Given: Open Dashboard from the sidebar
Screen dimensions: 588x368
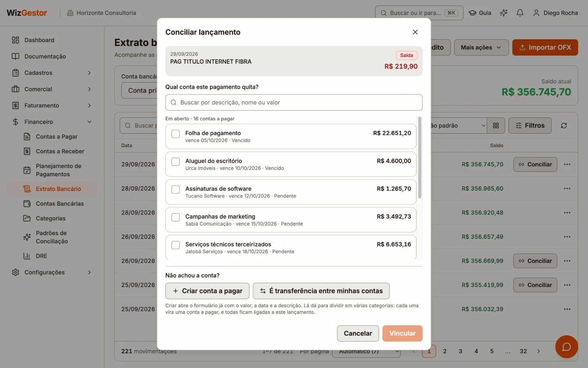Looking at the screenshot, I should pos(51,40).
